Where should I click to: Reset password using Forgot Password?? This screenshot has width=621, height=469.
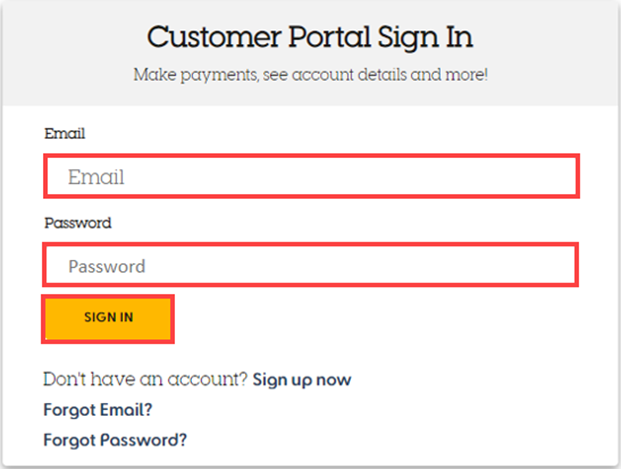pyautogui.click(x=115, y=440)
